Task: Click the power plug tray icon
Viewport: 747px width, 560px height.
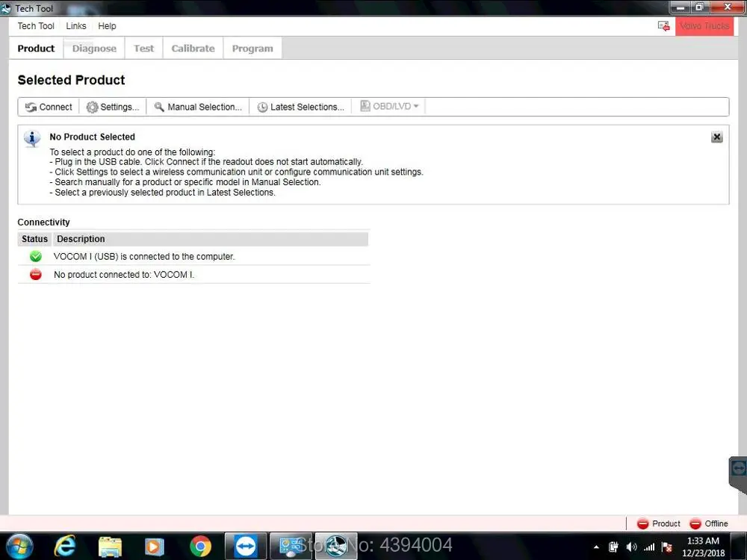Action: click(613, 547)
